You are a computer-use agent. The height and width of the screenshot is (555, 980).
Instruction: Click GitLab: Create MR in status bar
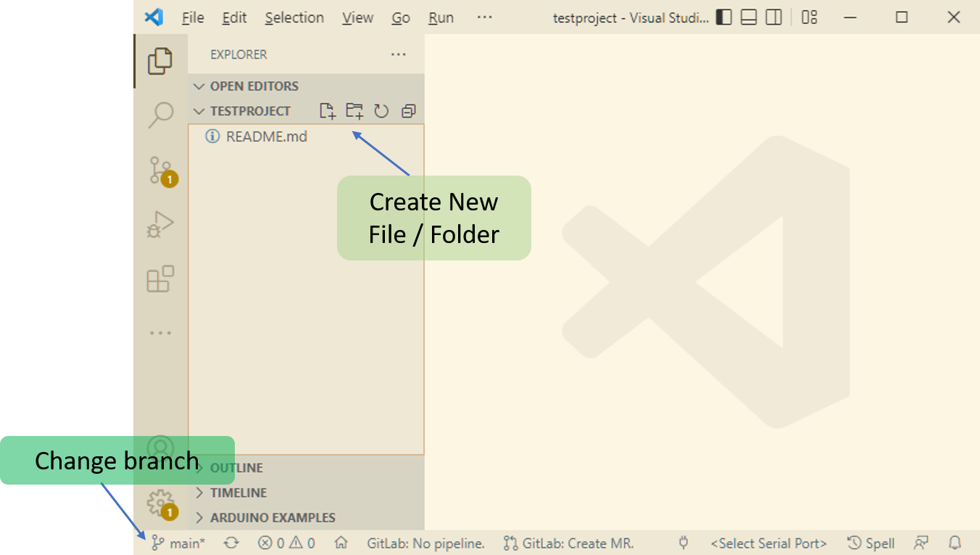(568, 543)
